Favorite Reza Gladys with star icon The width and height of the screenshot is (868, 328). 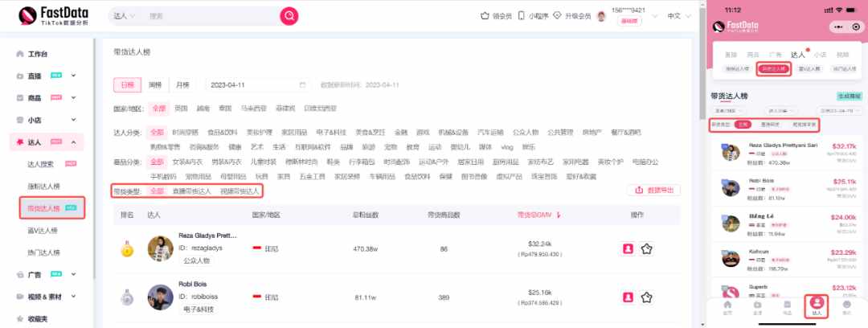click(646, 248)
